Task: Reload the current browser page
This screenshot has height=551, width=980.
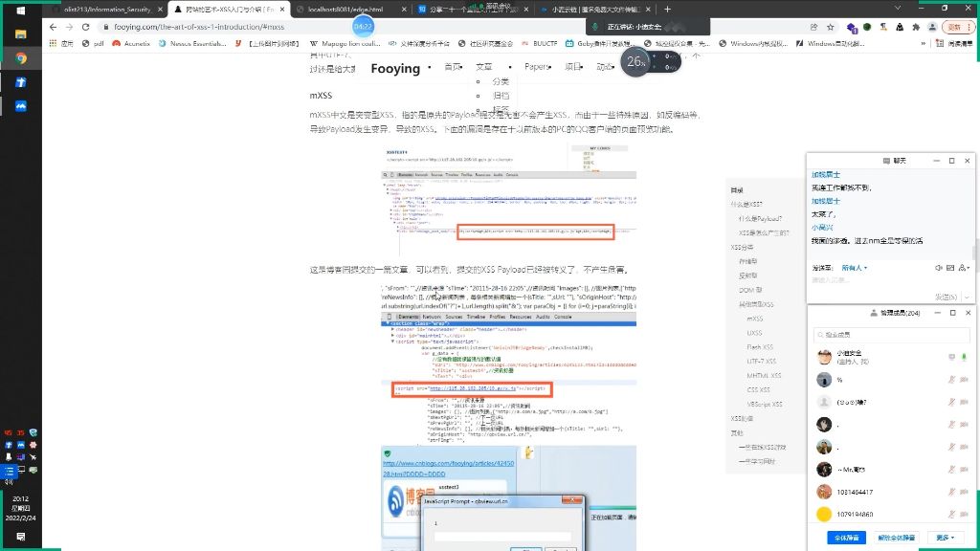Action: [x=85, y=27]
